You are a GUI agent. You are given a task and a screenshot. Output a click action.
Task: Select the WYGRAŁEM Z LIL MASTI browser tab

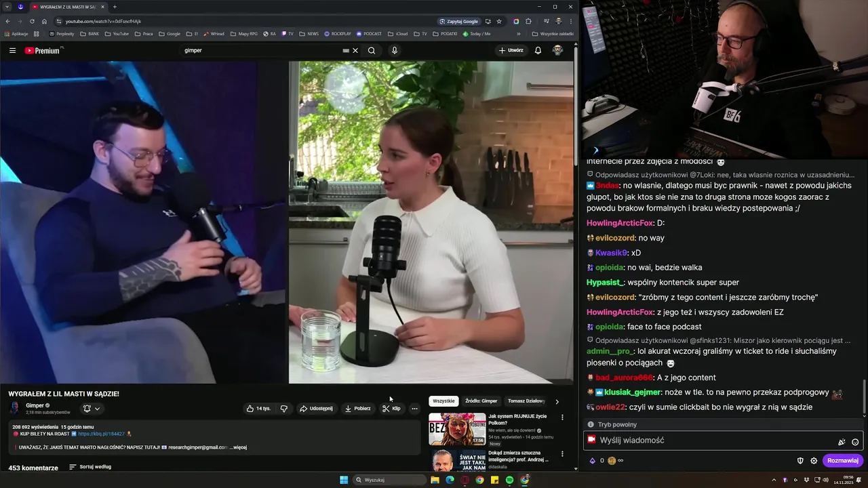click(x=68, y=7)
